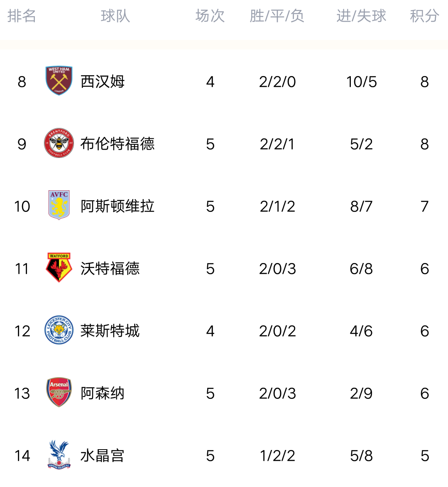Screen dimensions: 448x487
Task: Select the 阿斯顿维拉 team name
Action: (118, 206)
